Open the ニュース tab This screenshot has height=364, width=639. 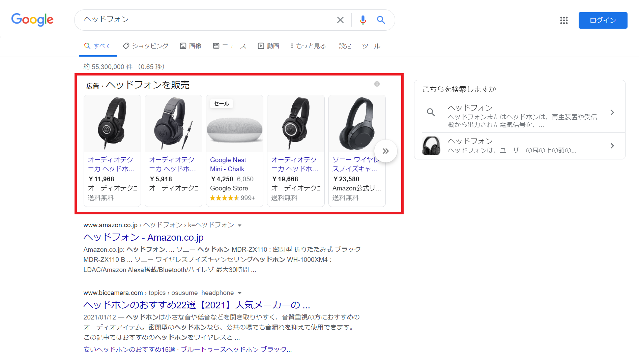pyautogui.click(x=230, y=46)
